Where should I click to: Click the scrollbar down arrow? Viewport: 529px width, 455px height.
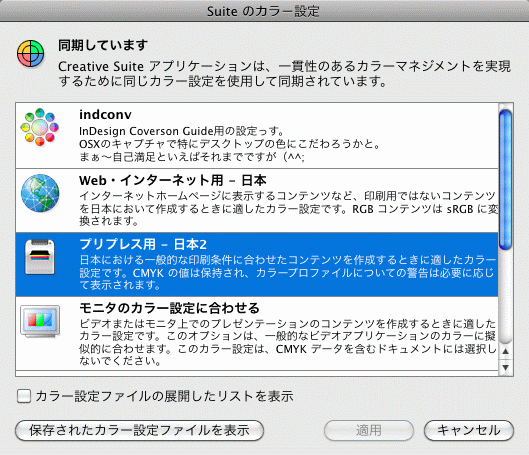505,367
